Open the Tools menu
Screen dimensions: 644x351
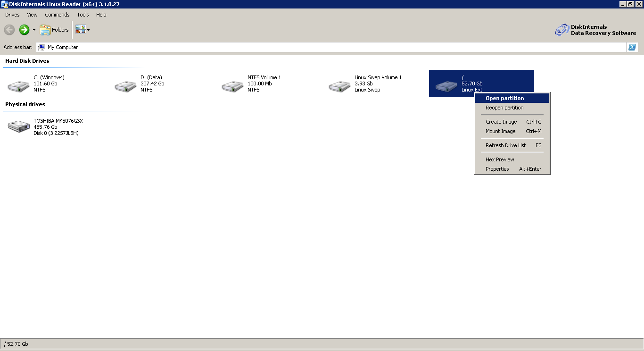pos(83,15)
